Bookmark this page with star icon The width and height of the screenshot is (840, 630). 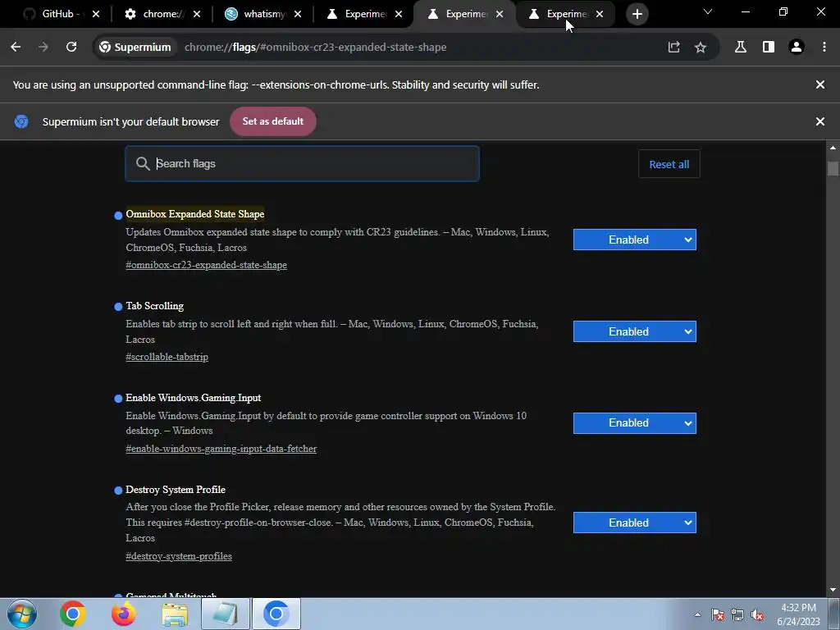701,47
